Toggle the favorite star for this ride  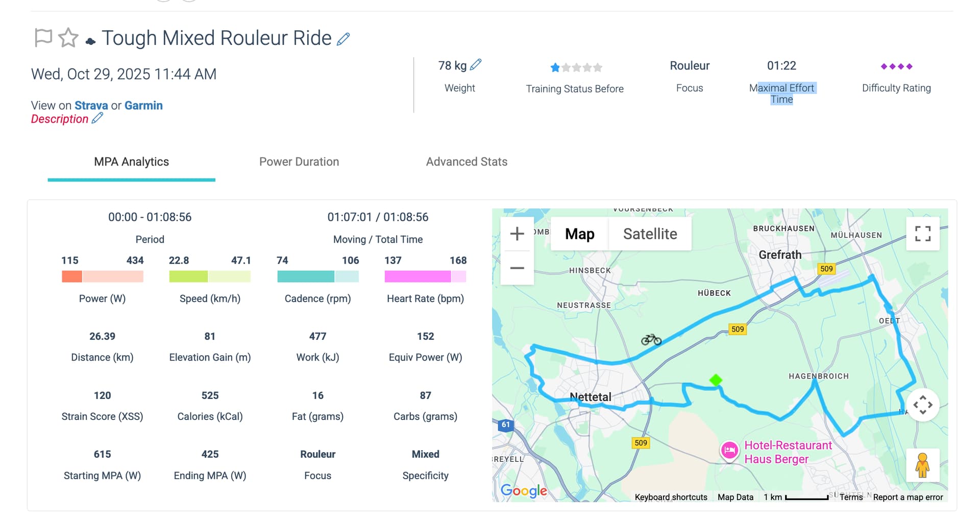tap(68, 38)
